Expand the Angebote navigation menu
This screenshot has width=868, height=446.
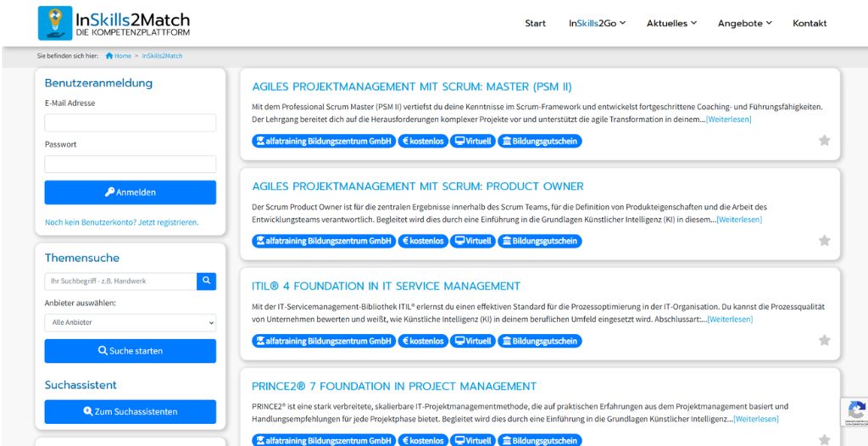(744, 23)
